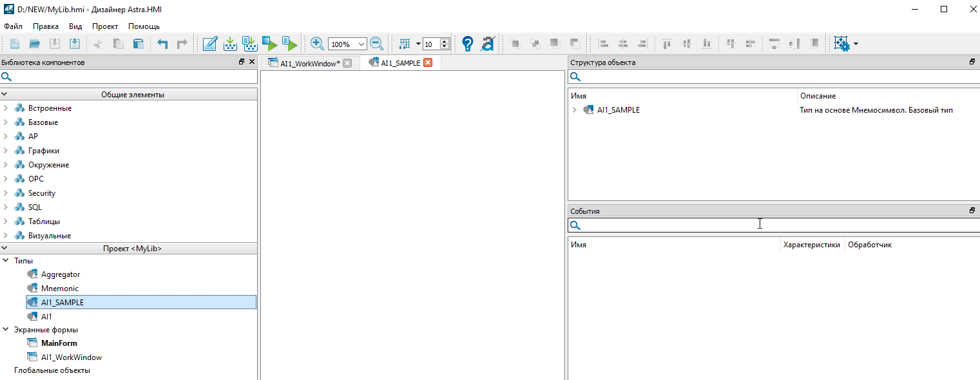Click the pencil edit icon in toolbar
The width and height of the screenshot is (980, 380).
(209, 44)
